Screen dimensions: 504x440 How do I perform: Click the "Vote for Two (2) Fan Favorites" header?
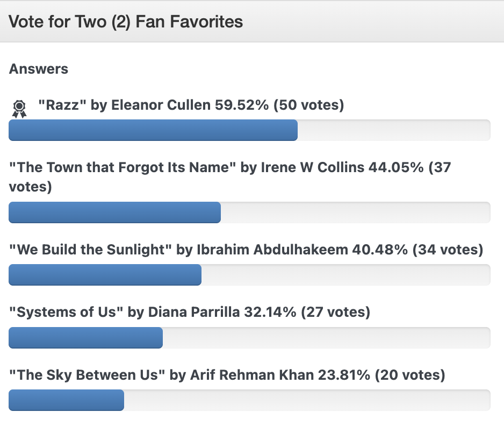(126, 22)
